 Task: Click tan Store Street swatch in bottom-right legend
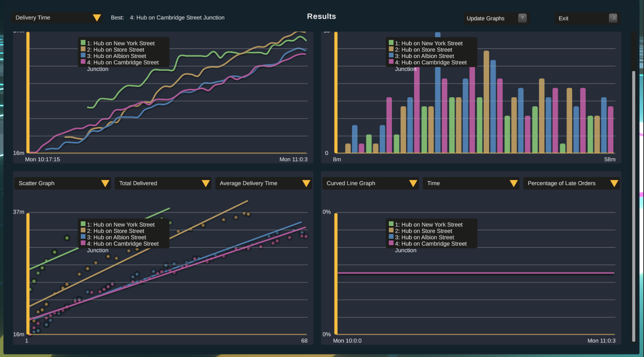coord(391,230)
